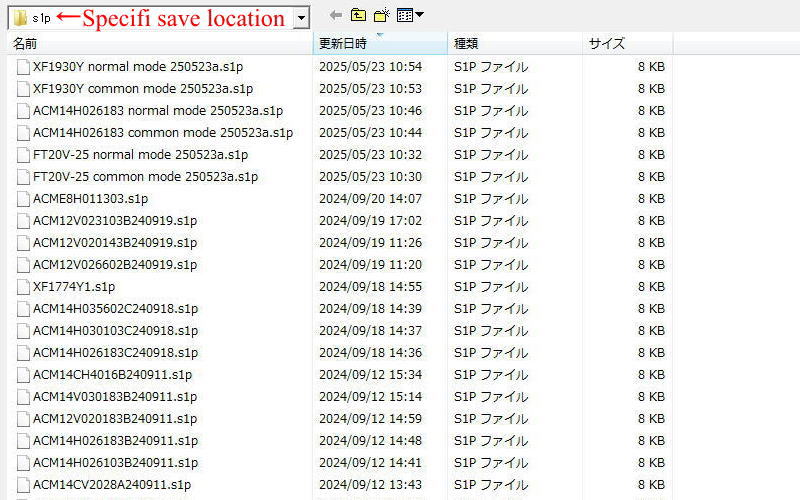Select file name ACM12V020143B240919.s1p
Image resolution: width=800 pixels, height=500 pixels.
(115, 243)
